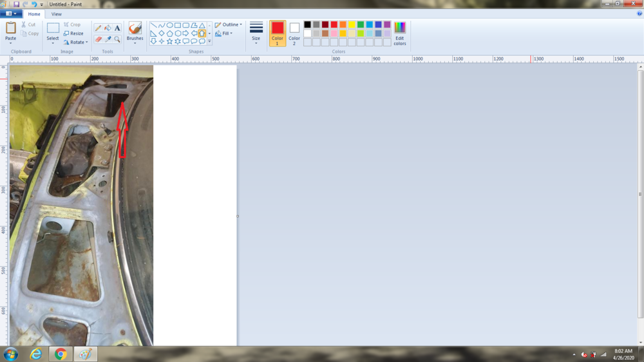Click the Resize button
This screenshot has height=362, width=644.
click(73, 33)
